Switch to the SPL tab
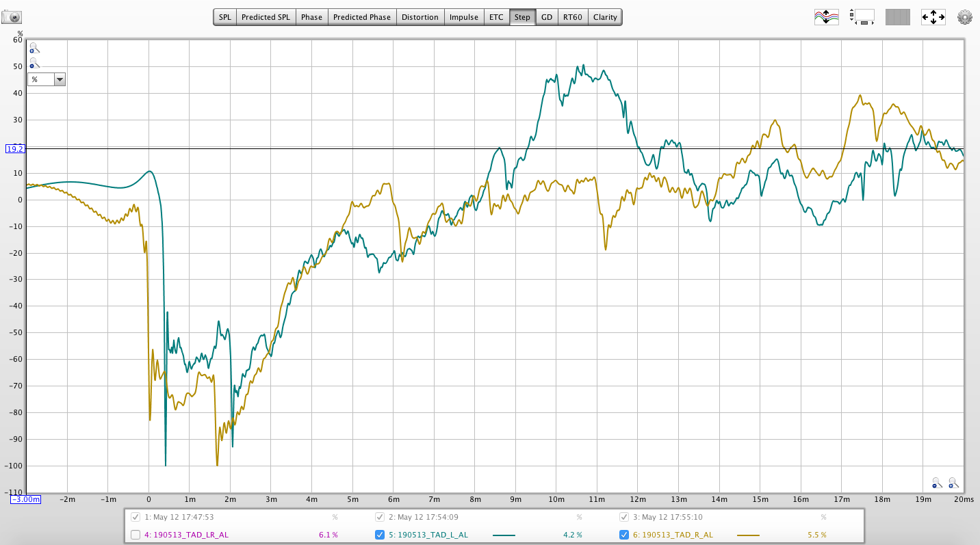 (x=224, y=17)
